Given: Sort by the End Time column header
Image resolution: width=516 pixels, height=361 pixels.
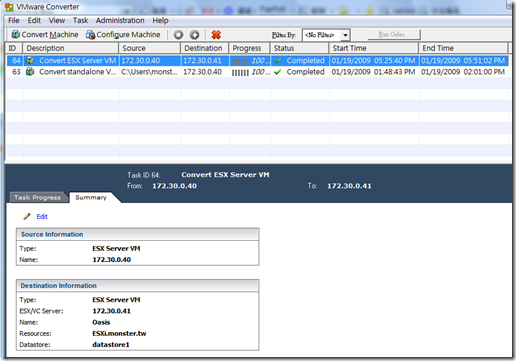Looking at the screenshot, I should tap(463, 48).
